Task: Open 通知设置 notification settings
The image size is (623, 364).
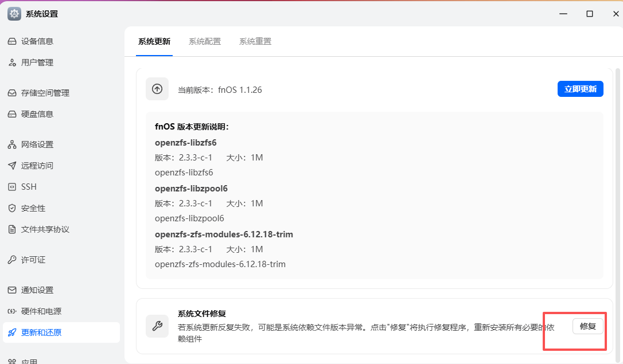Action: pyautogui.click(x=38, y=289)
